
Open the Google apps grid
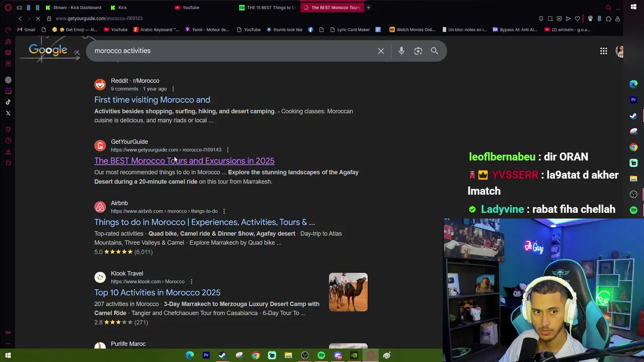pos(603,51)
